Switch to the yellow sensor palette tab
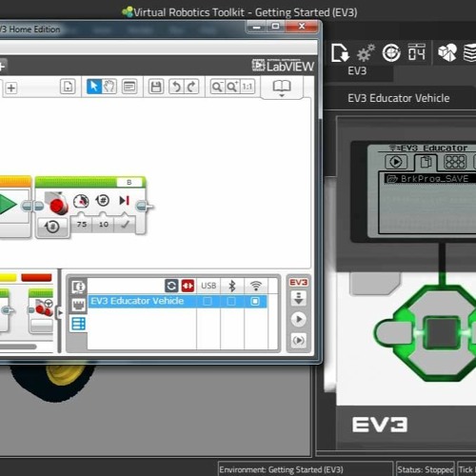 point(8,278)
